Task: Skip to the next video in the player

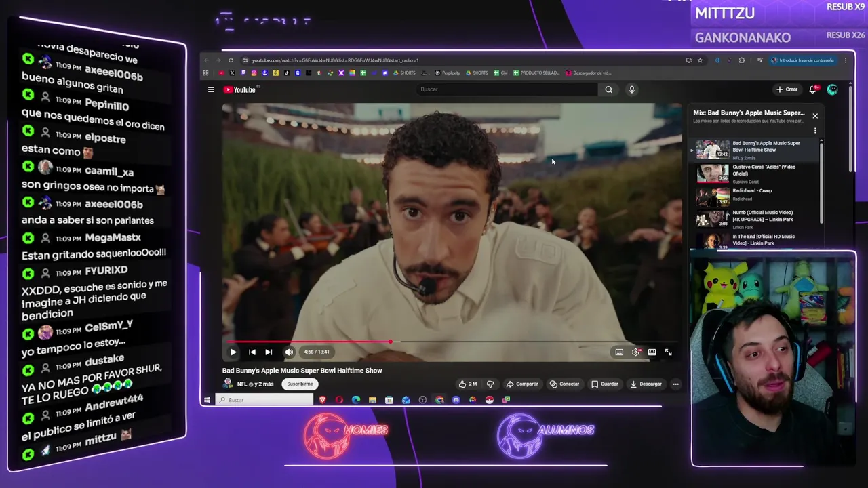Action: tap(269, 352)
